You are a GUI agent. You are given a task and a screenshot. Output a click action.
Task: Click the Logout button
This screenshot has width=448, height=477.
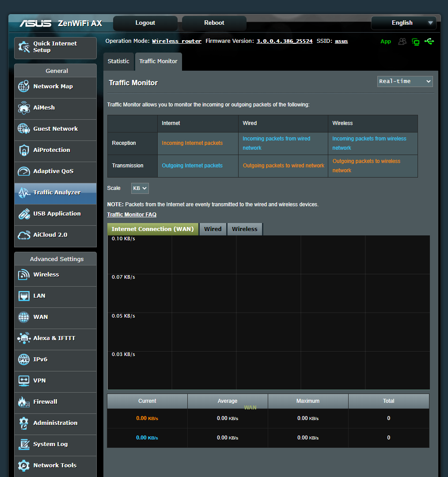[x=145, y=23]
